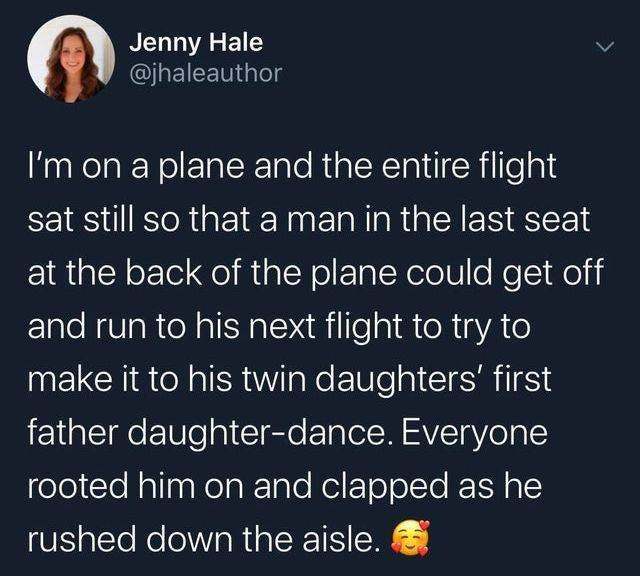Image resolution: width=640 pixels, height=576 pixels.
Task: Click the @jhaleauthor handle
Action: pos(206,72)
